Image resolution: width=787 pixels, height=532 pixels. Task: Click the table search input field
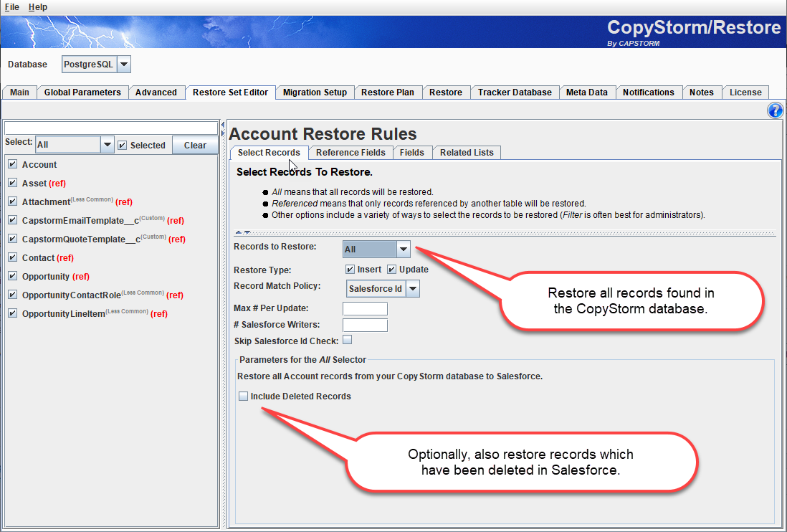111,128
